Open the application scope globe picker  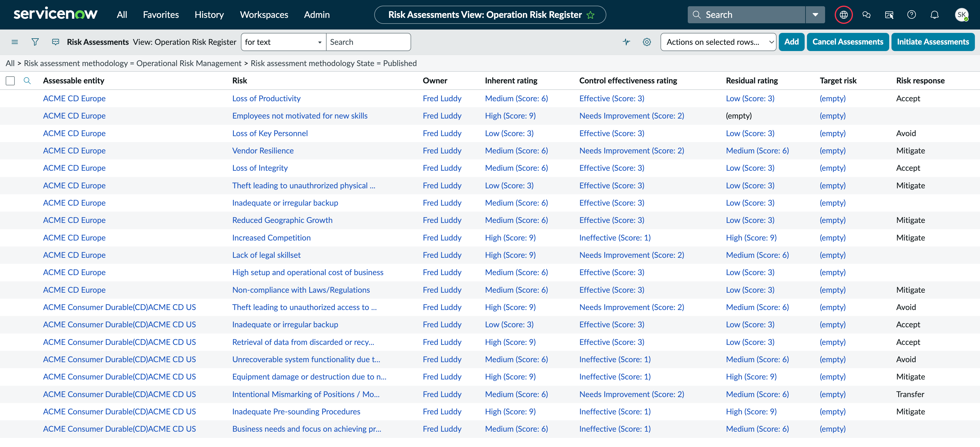coord(844,15)
